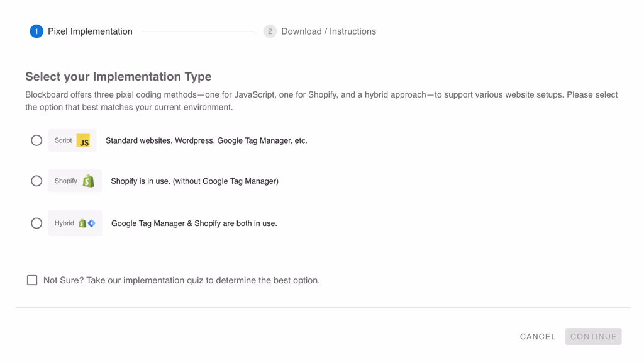Click the 'Select your Implementation Type' heading
Image resolution: width=644 pixels, height=362 pixels.
(x=118, y=77)
